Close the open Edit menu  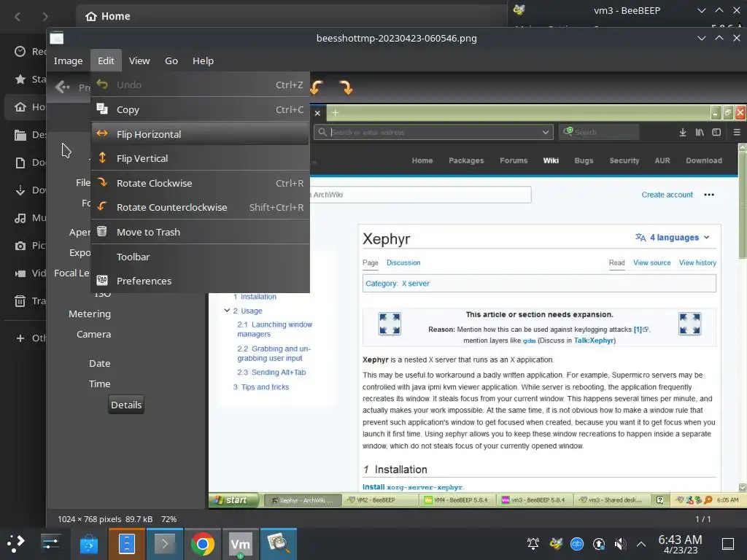coord(106,61)
